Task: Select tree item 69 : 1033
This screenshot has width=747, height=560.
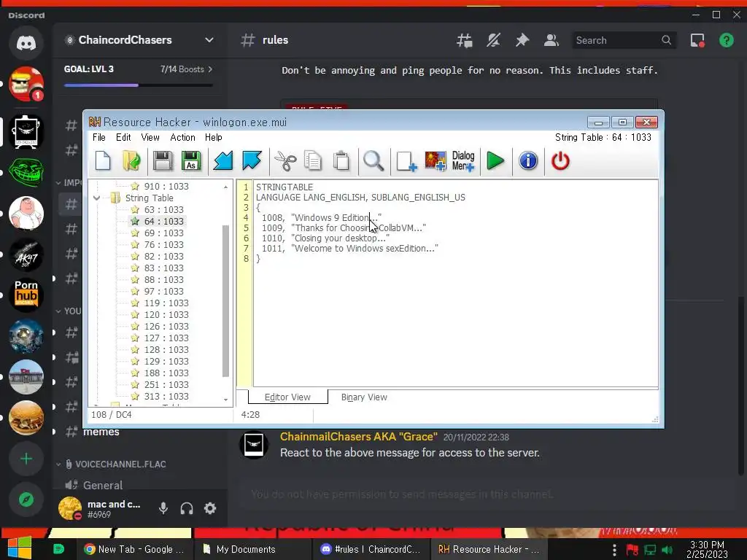Action: pyautogui.click(x=164, y=233)
